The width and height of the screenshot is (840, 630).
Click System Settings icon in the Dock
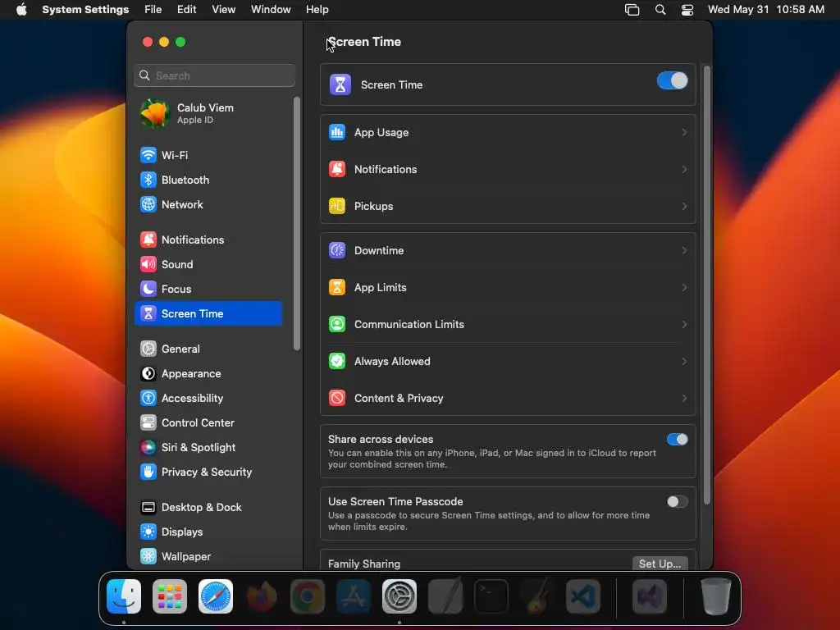click(x=399, y=596)
